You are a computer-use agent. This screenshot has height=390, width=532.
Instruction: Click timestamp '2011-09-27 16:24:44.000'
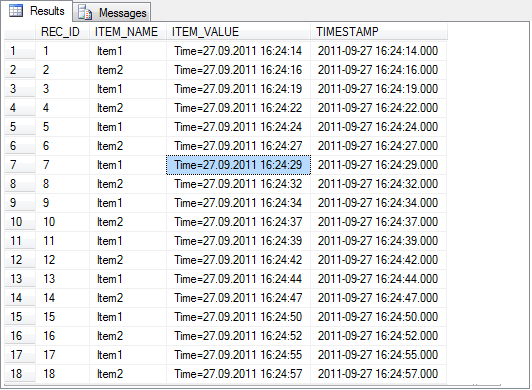379,279
